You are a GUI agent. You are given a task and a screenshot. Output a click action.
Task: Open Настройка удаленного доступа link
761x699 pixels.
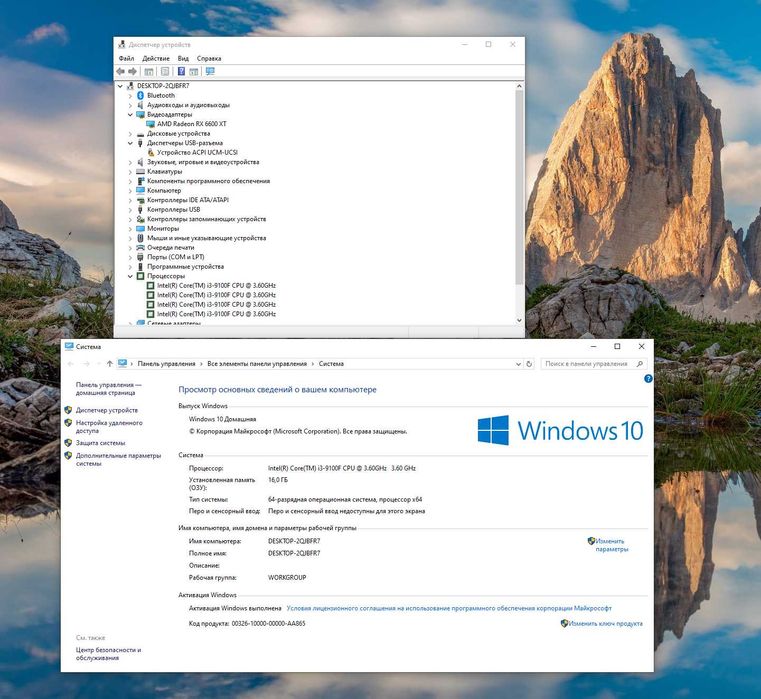[x=109, y=427]
